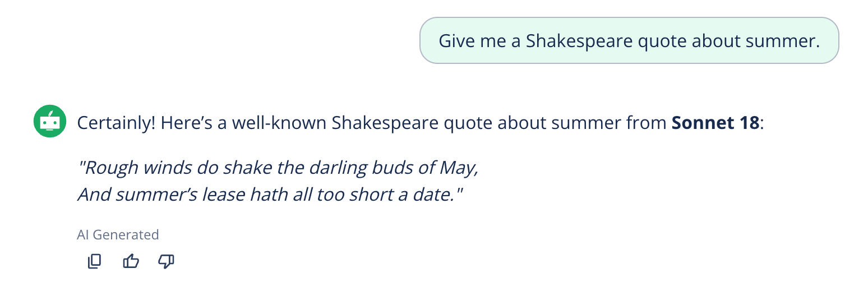The width and height of the screenshot is (868, 305).
Task: Click the "AI Generated" label
Action: pos(118,235)
